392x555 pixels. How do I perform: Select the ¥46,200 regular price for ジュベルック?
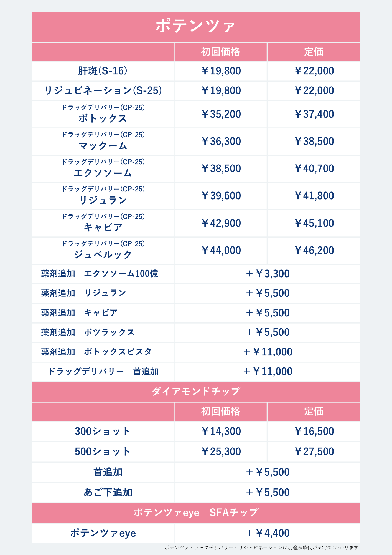click(x=314, y=250)
